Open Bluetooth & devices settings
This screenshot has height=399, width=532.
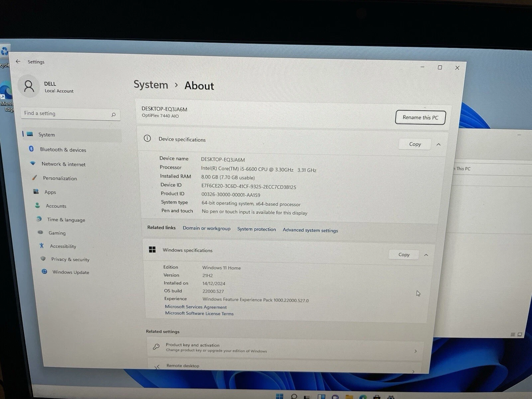pyautogui.click(x=63, y=150)
